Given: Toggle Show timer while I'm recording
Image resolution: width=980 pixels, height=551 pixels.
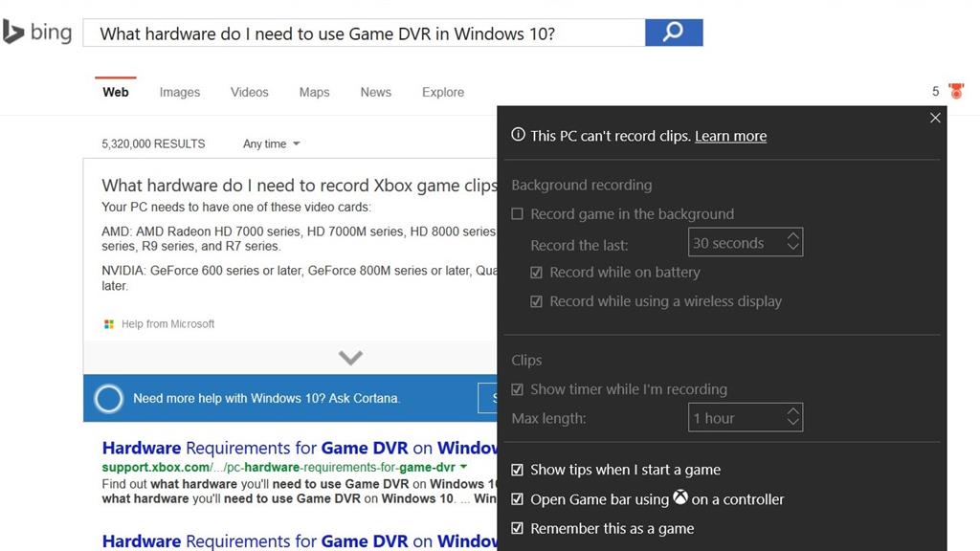Looking at the screenshot, I should click(x=517, y=390).
